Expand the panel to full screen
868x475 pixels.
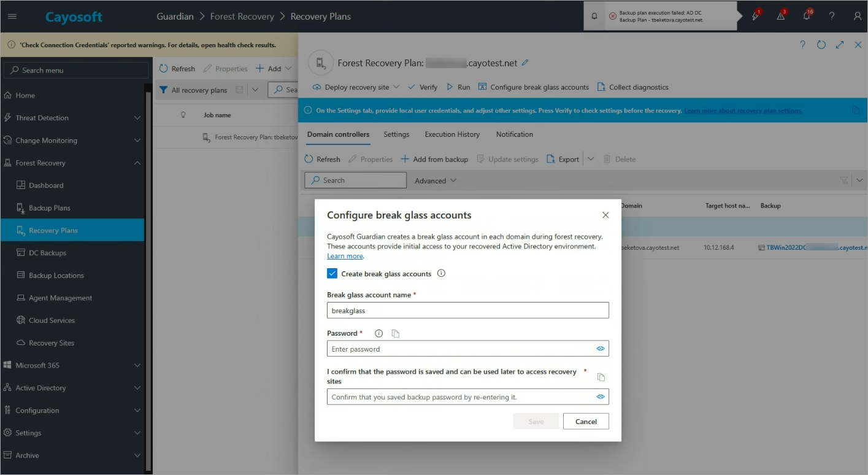click(840, 45)
